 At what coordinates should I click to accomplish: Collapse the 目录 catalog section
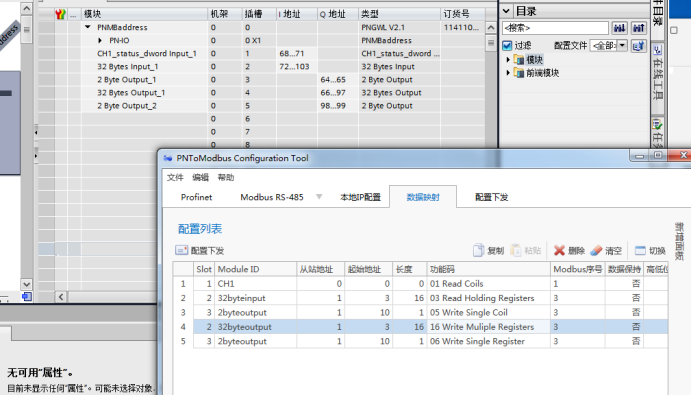(x=507, y=11)
